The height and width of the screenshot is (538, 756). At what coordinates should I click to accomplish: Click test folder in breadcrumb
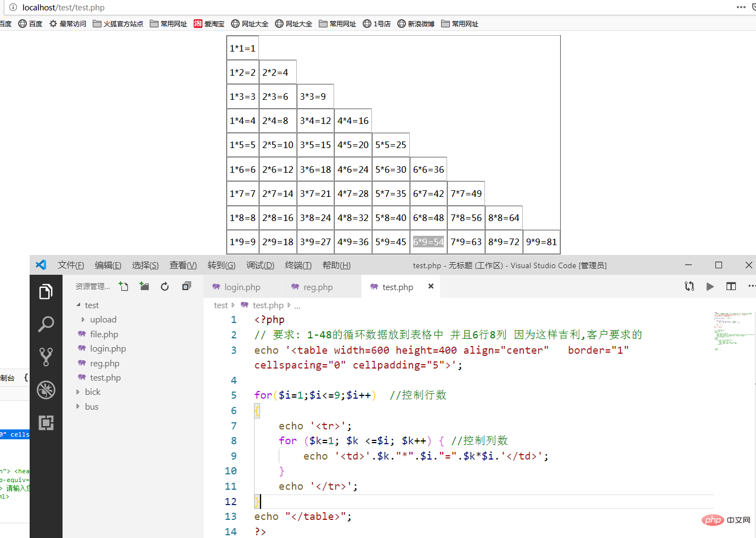point(221,305)
